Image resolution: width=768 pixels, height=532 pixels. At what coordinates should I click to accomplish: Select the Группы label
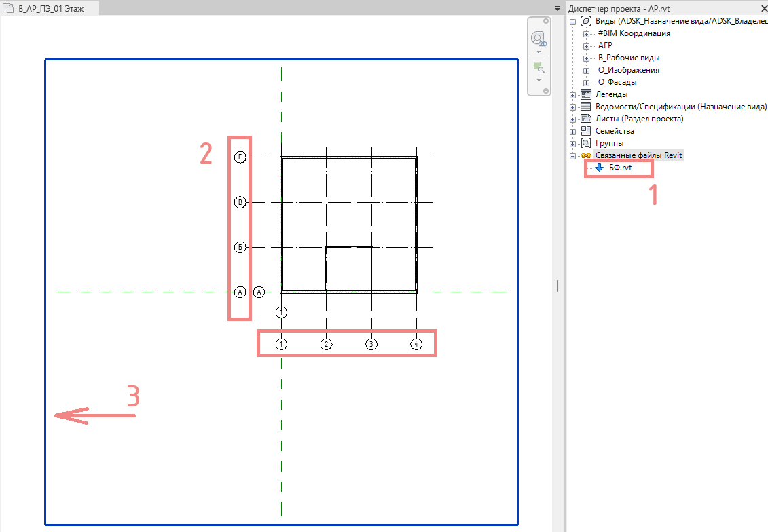click(609, 143)
